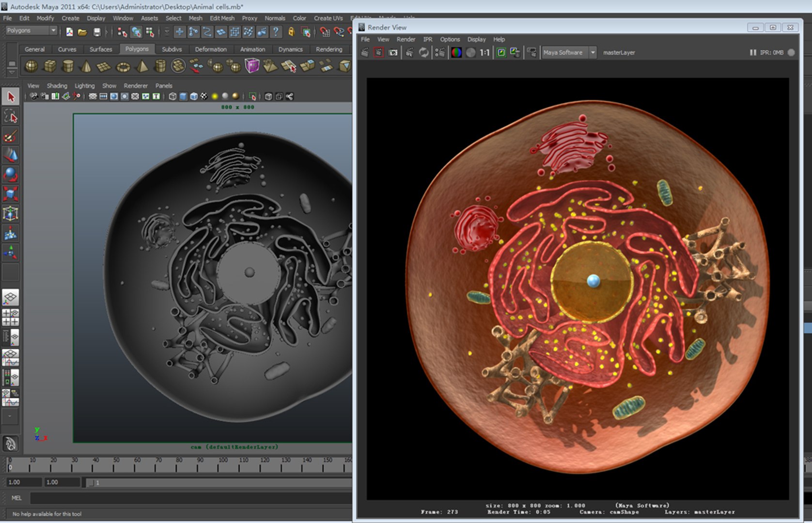Click Refresh IPR image icon
Viewport: 812px width, 523px height.
(424, 52)
